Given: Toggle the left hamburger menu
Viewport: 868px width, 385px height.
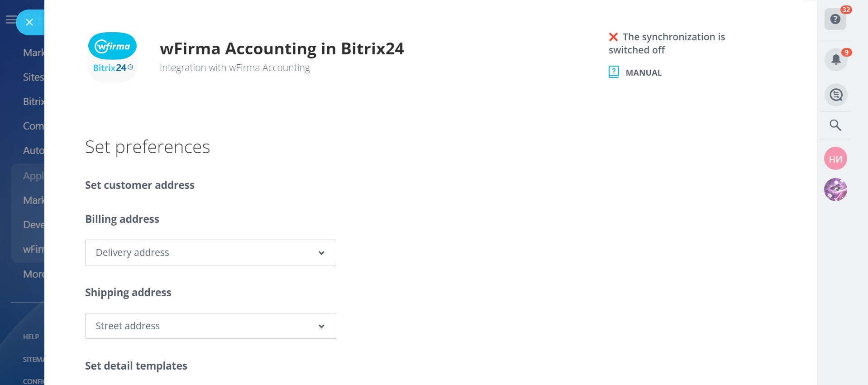Looking at the screenshot, I should pyautogui.click(x=10, y=20).
